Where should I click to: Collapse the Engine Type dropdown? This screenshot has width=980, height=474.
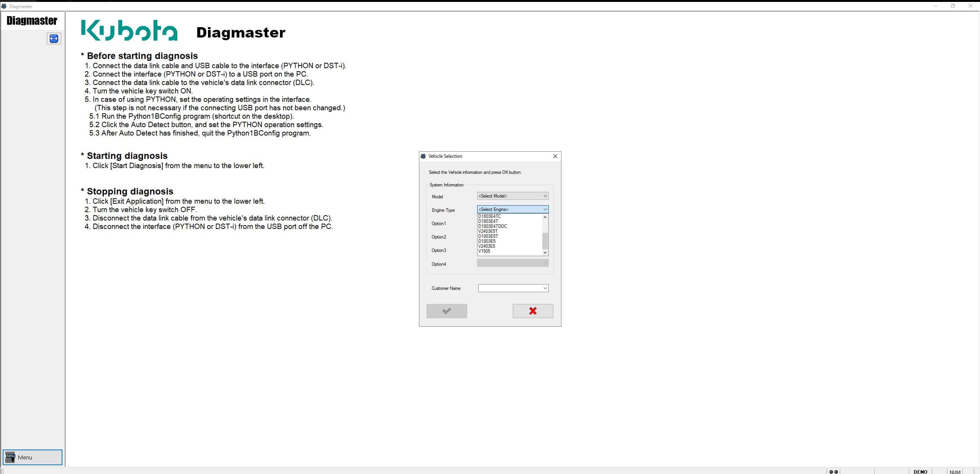coord(512,209)
